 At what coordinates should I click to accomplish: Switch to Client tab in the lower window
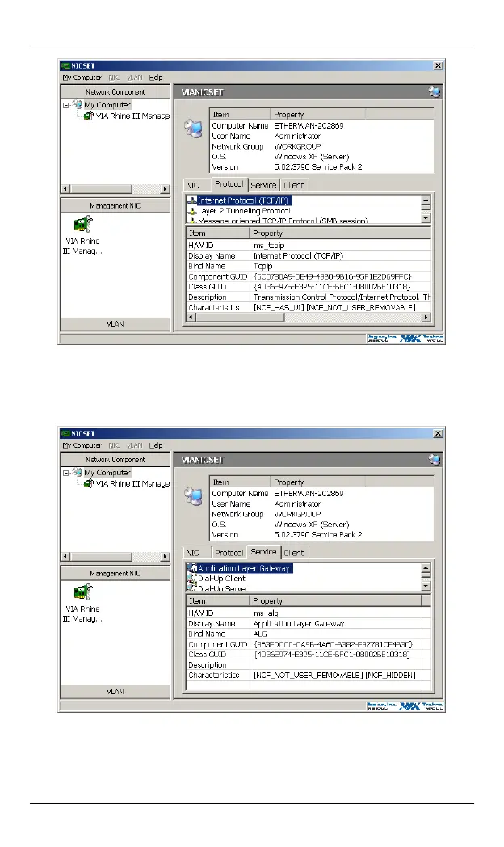click(294, 553)
